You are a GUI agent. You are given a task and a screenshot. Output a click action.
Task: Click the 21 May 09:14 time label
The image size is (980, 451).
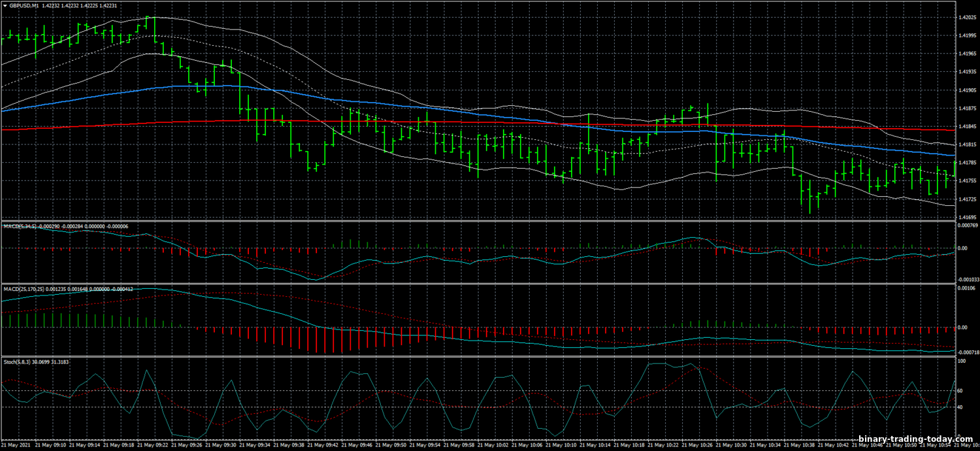85,444
